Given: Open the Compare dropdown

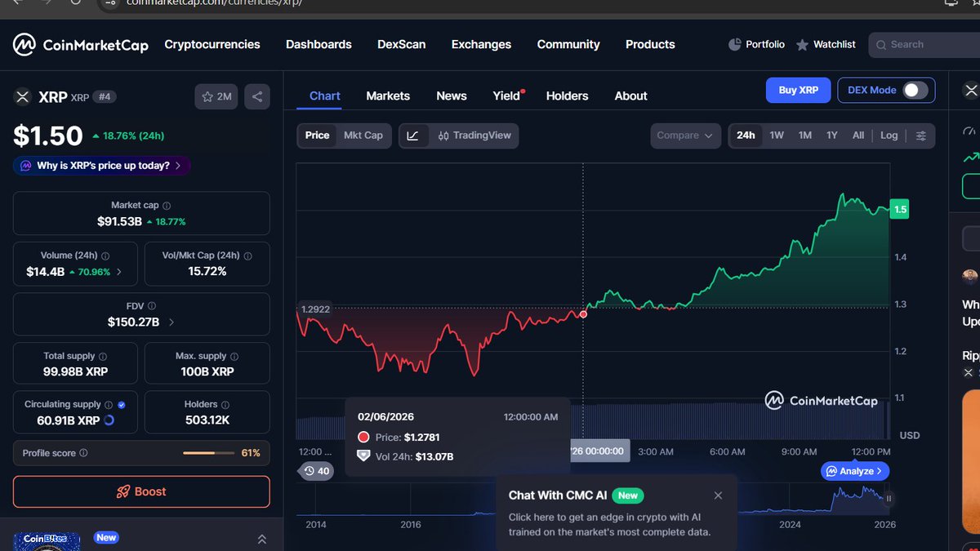Looking at the screenshot, I should point(685,136).
